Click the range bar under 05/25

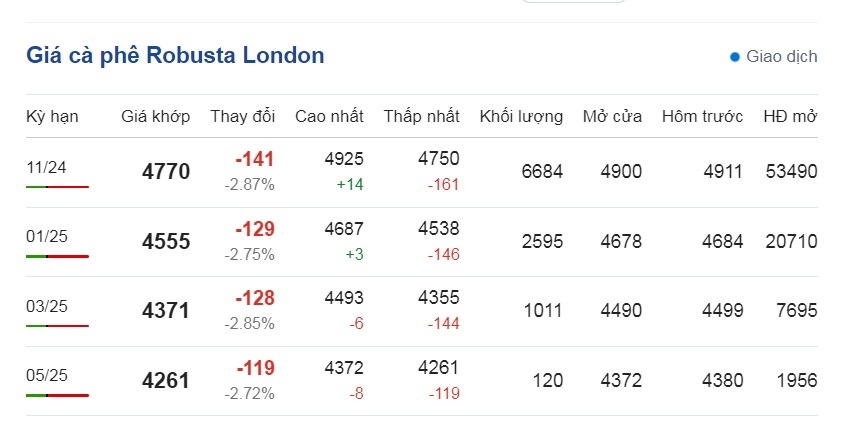pyautogui.click(x=58, y=396)
